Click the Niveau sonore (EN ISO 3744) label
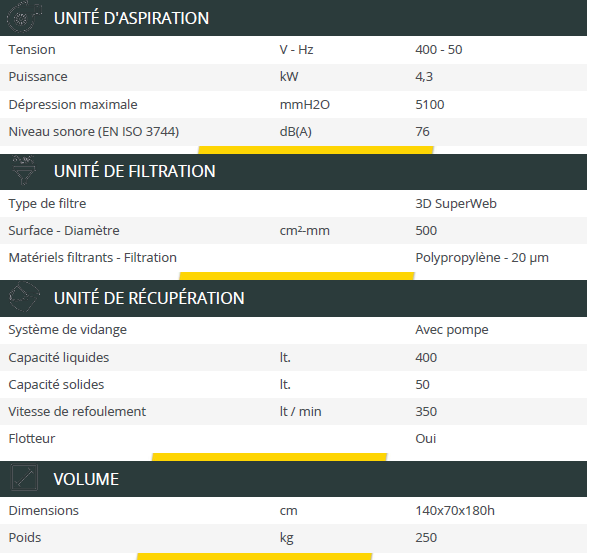 coord(94,132)
